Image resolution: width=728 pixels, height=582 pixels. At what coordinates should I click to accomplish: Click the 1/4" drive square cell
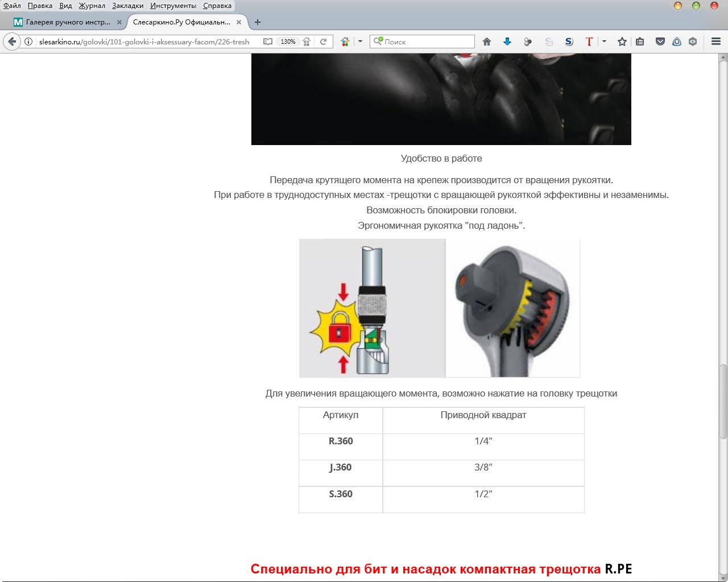click(x=483, y=447)
